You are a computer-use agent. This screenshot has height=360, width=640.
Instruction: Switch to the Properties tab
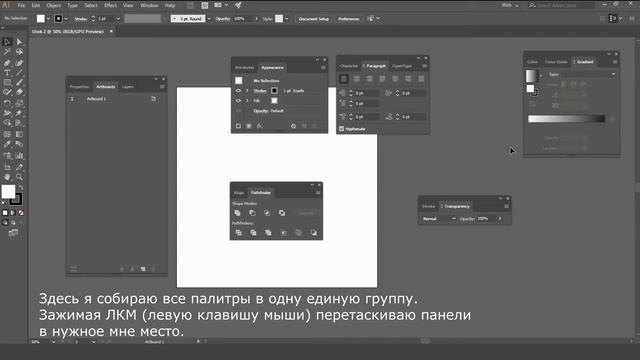(x=79, y=87)
